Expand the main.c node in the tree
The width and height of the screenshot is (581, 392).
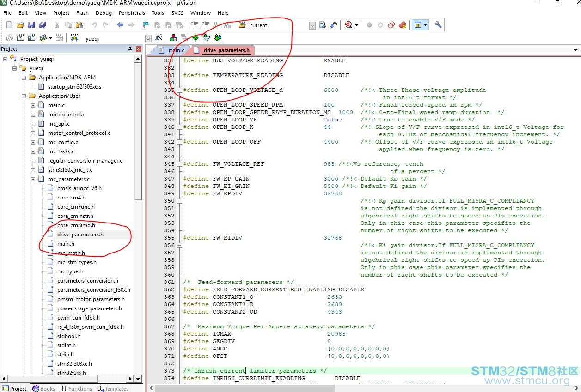coord(33,105)
